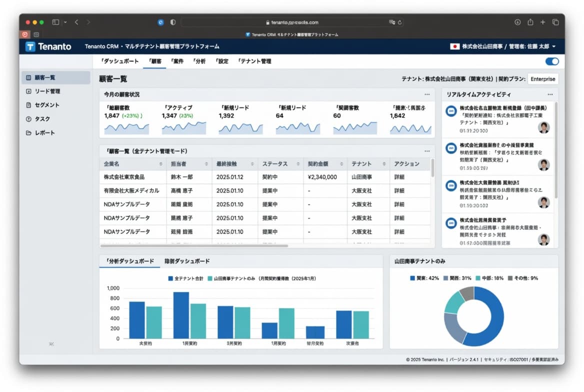Click the table horizontal scrollbar
584x392 pixels.
coord(194,246)
